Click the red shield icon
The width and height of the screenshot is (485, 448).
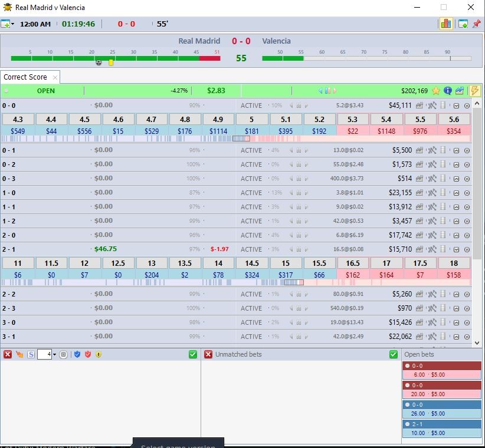point(88,354)
